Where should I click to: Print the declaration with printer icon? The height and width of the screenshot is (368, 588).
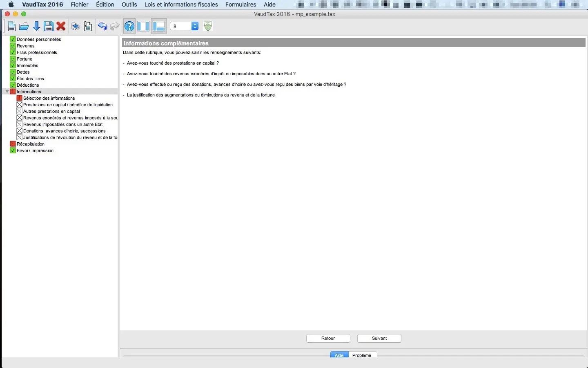(x=76, y=27)
